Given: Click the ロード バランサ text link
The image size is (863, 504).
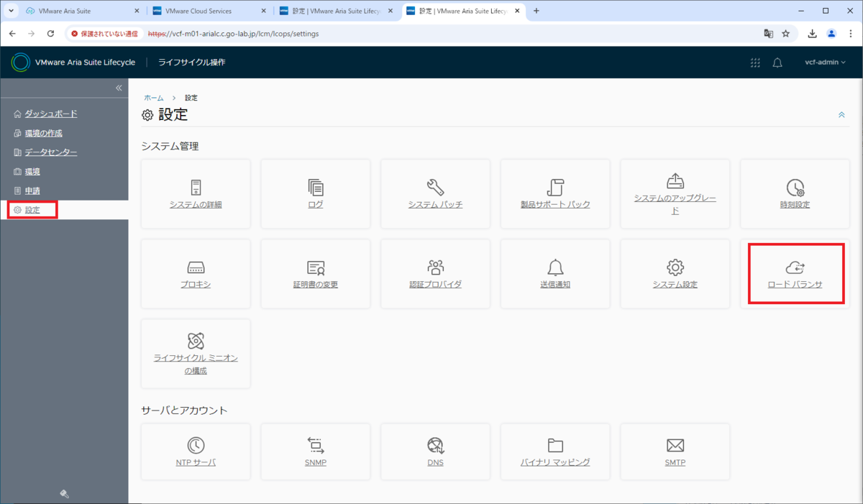Looking at the screenshot, I should [x=795, y=285].
